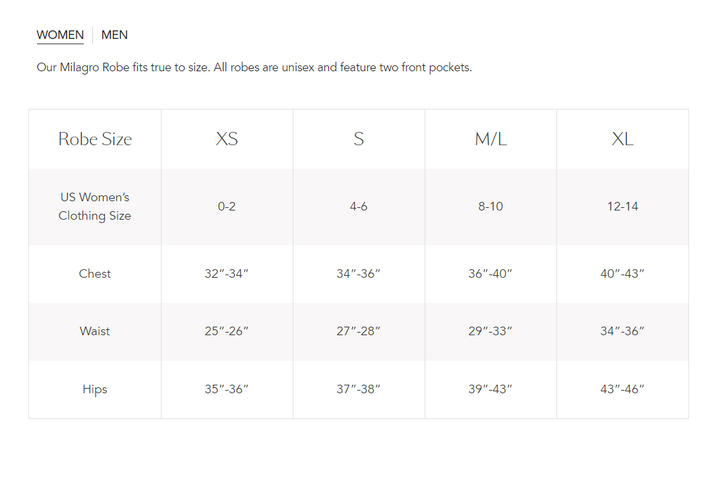The width and height of the screenshot is (720, 483).
Task: Click the US Women's Clothing Size label
Action: [95, 206]
